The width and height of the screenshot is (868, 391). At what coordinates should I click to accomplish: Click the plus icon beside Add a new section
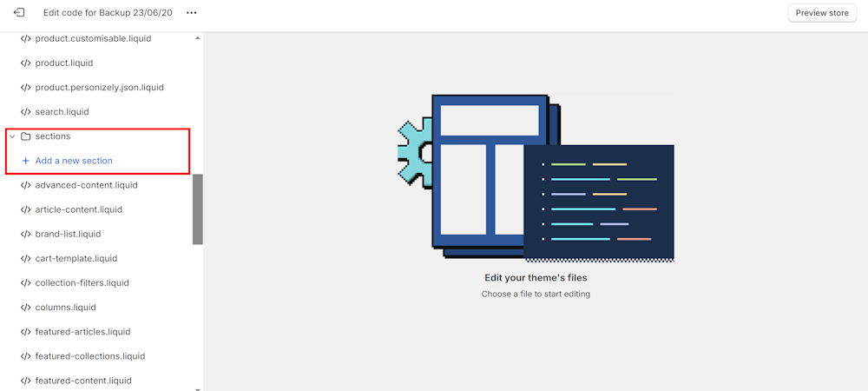coord(25,161)
